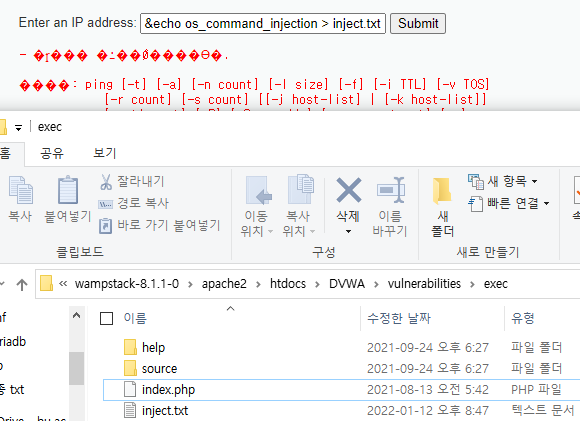Image resolution: width=580 pixels, height=421 pixels.
Task: Sort by the 이름 column header
Action: pos(135,318)
